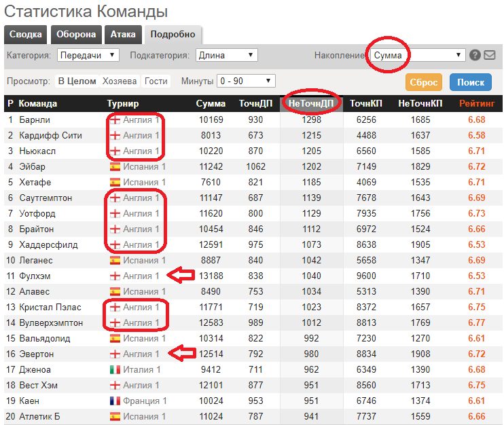
Task: Click the envelope mail icon
Action: [489, 55]
